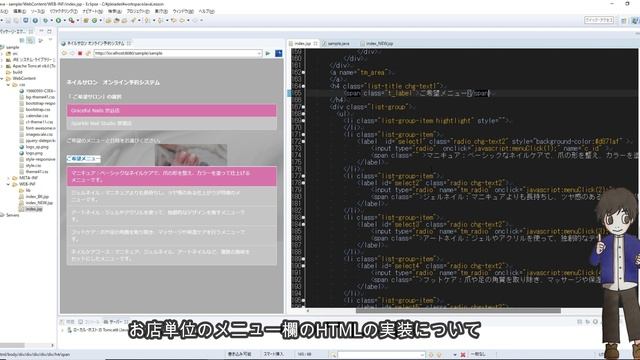Screen dimensions: 640x360
Task: Click the editor horizontal scrollbar thumb
Action: click(x=458, y=311)
